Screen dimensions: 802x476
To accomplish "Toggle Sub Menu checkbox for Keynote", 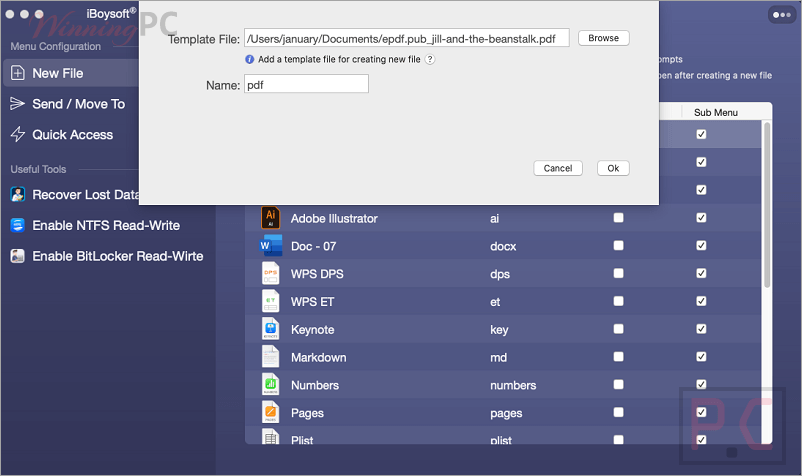I will pos(701,329).
